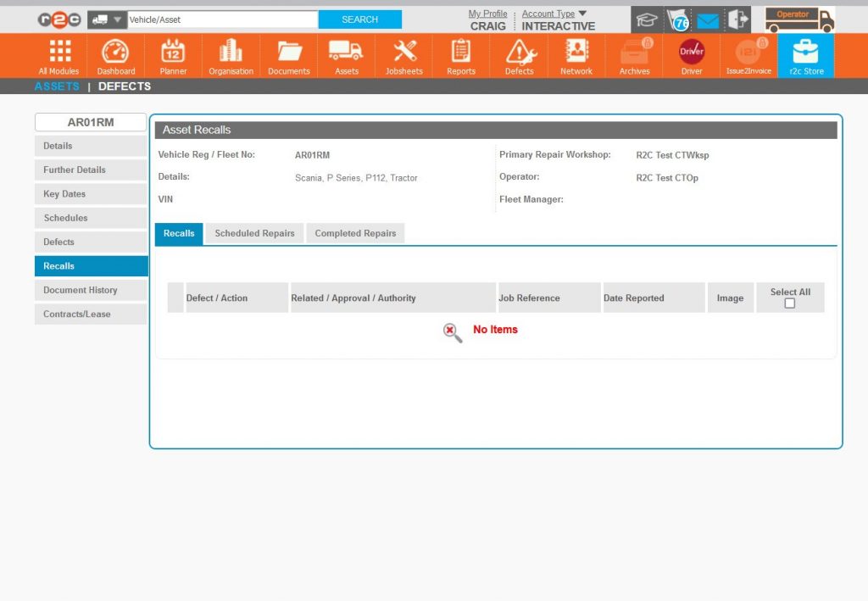Screen dimensions: 868x601
Task: Tick the Select All checkbox
Action: click(x=790, y=303)
